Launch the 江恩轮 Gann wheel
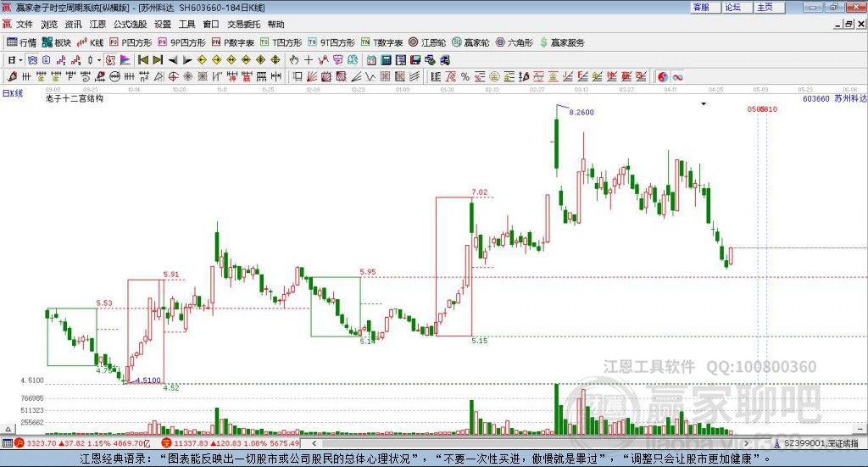This screenshot has width=868, height=467. (x=427, y=42)
